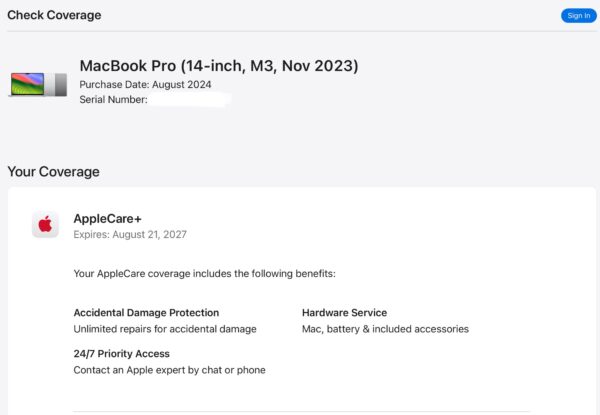The width and height of the screenshot is (600, 415).
Task: Click the blue Sign In button
Action: point(578,16)
